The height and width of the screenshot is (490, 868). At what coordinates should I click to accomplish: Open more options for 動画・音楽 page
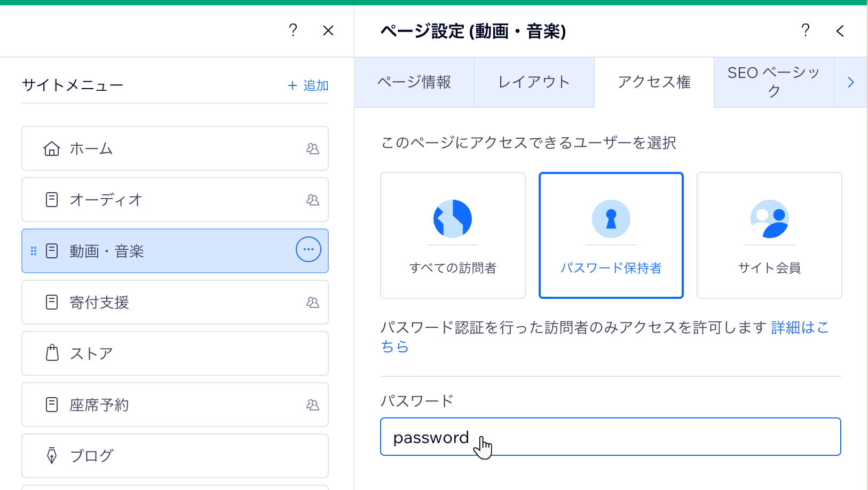(309, 249)
